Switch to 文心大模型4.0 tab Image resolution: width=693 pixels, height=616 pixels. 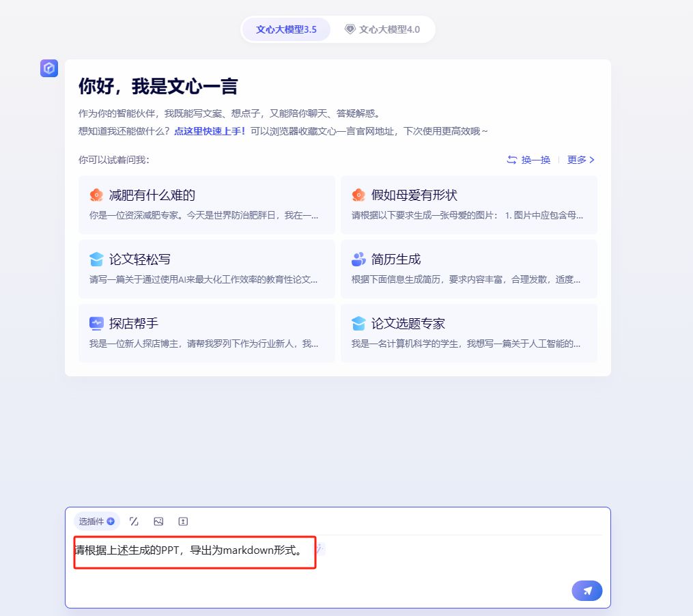[382, 29]
